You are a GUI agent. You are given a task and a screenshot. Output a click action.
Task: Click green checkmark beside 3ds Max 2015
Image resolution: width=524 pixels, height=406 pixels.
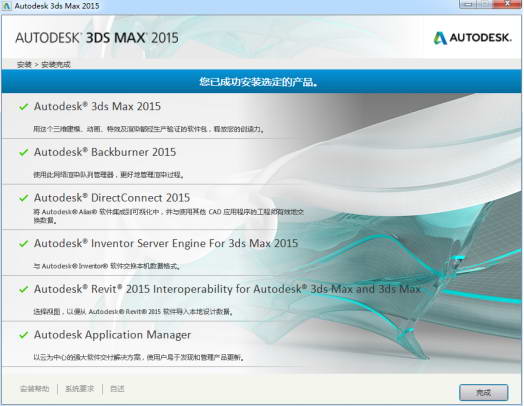point(23,107)
